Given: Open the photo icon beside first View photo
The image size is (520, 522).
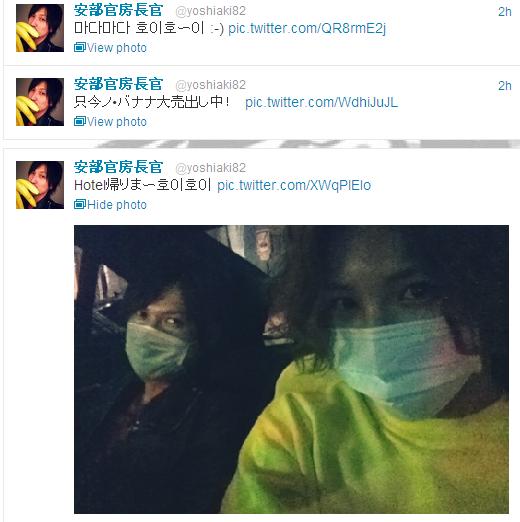Looking at the screenshot, I should 80,47.
